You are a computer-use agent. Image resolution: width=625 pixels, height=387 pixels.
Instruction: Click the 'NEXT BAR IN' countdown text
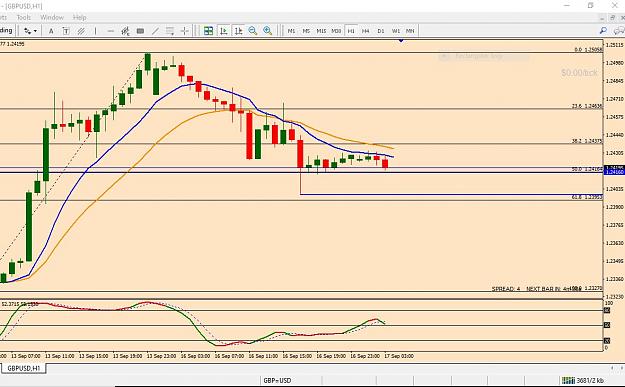543,289
